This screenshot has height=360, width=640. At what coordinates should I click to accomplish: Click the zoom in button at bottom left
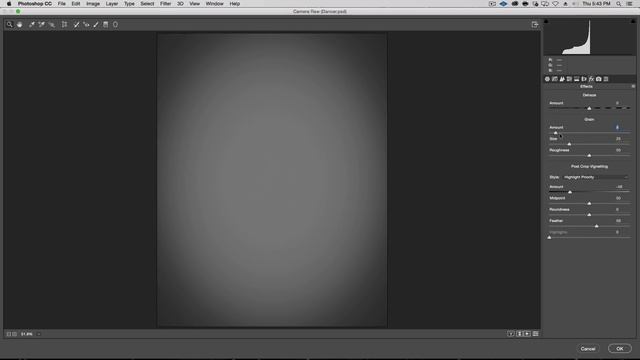tap(14, 334)
